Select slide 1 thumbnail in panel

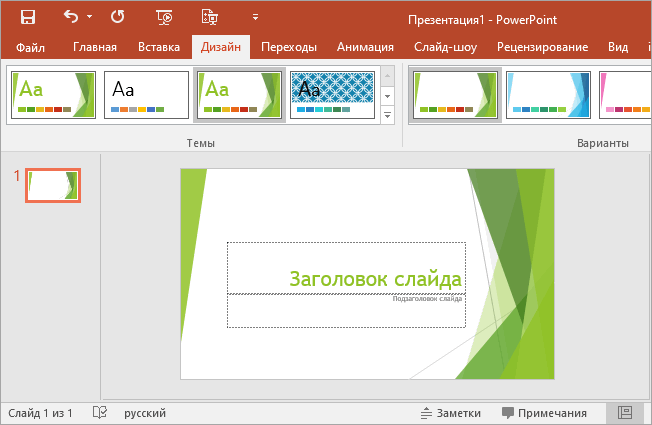coord(53,185)
